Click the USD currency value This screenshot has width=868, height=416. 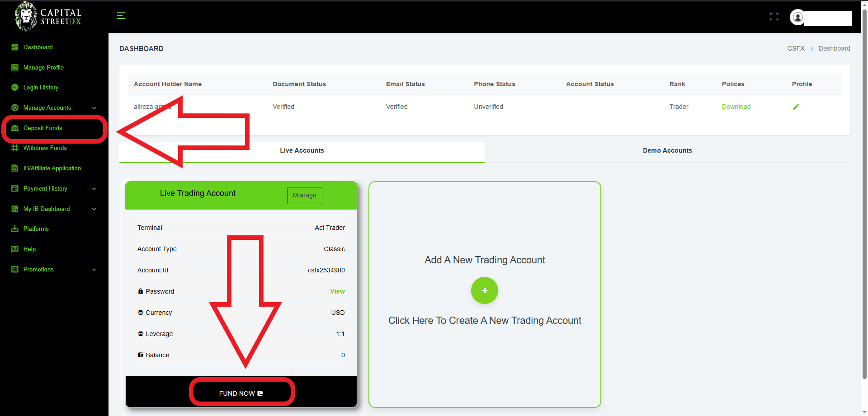coord(338,313)
